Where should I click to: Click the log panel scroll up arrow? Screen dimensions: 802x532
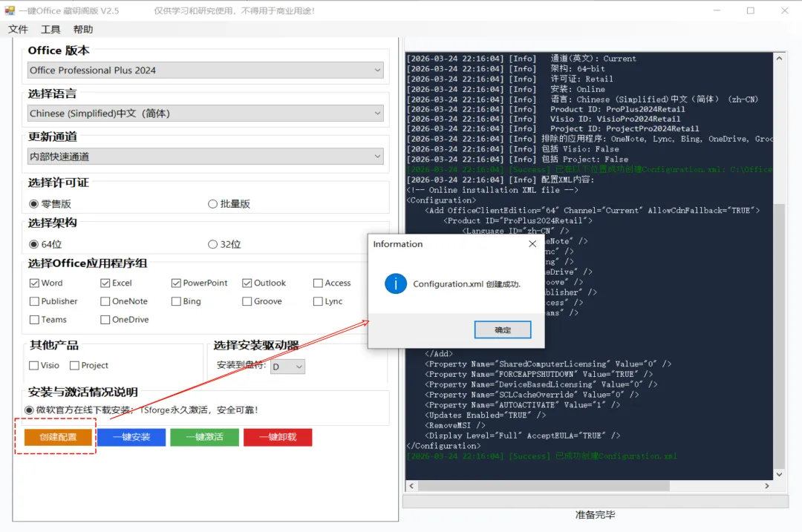click(x=779, y=59)
